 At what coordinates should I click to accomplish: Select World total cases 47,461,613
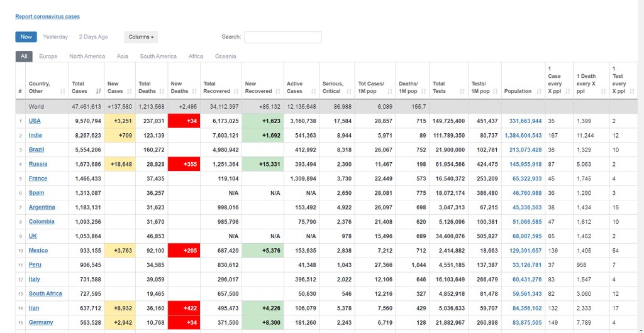[86, 107]
